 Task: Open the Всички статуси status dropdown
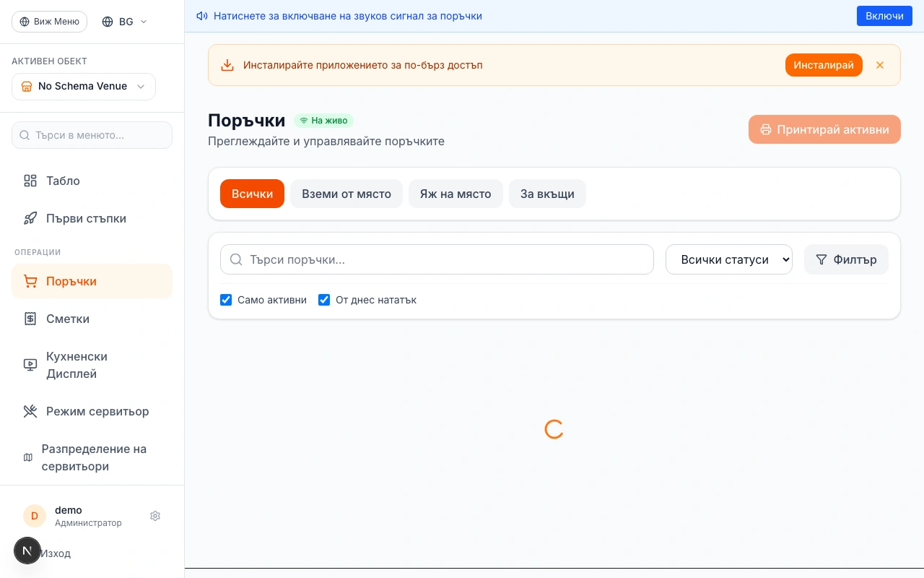(x=729, y=259)
